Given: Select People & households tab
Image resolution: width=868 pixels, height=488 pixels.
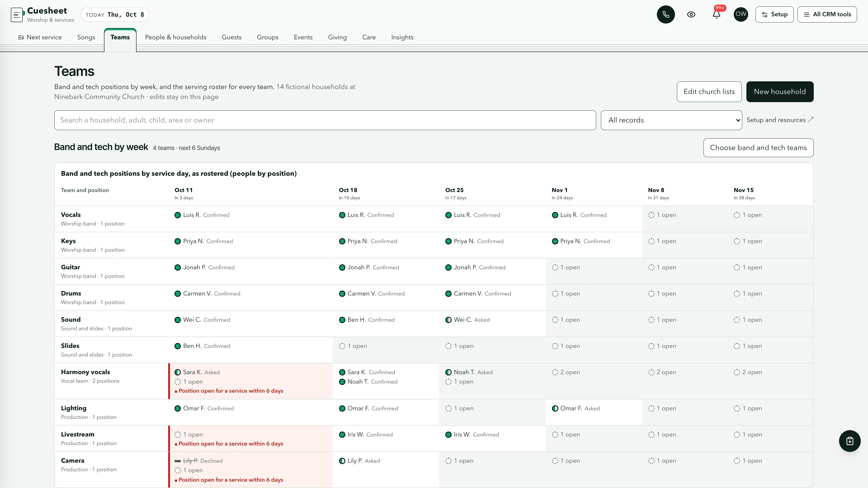Looking at the screenshot, I should [x=176, y=37].
